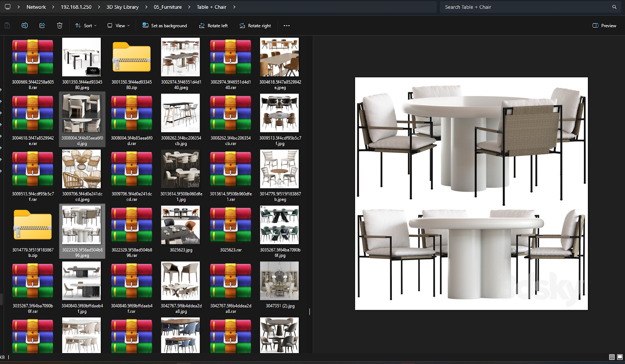The image size is (625, 364).
Task: Click the Paste clipboard icon in toolbar
Action: click(x=7, y=26)
